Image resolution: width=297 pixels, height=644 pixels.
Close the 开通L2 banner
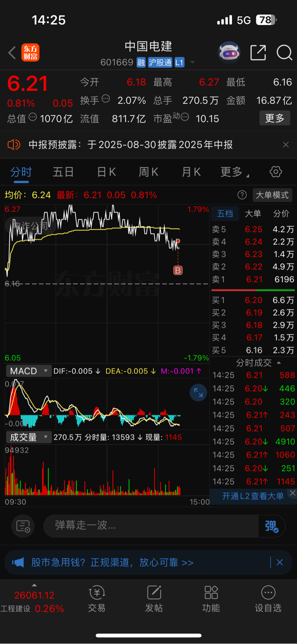point(293,493)
